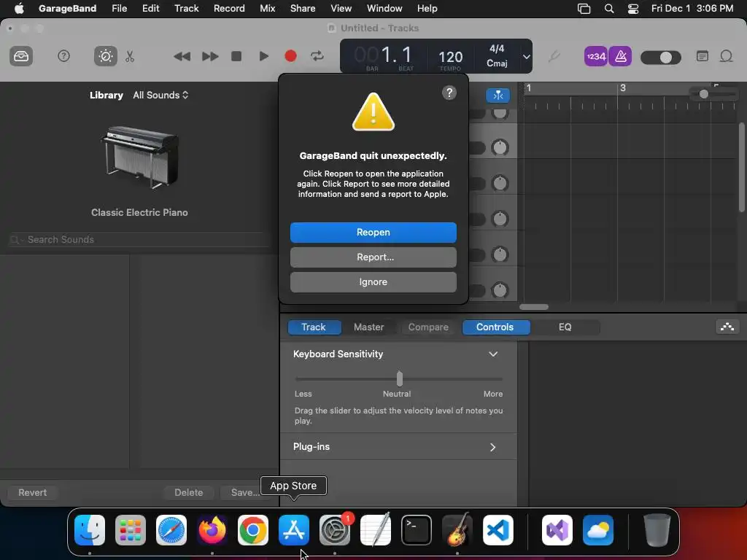Open Terminal from the Dock
Viewport: 747px width, 560px height.
pyautogui.click(x=417, y=530)
